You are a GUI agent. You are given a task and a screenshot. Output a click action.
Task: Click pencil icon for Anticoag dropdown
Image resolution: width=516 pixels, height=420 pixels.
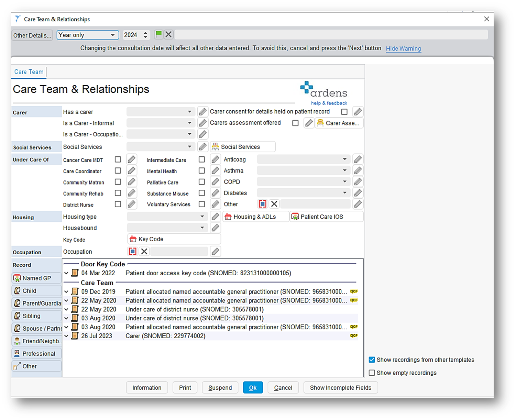coord(358,159)
